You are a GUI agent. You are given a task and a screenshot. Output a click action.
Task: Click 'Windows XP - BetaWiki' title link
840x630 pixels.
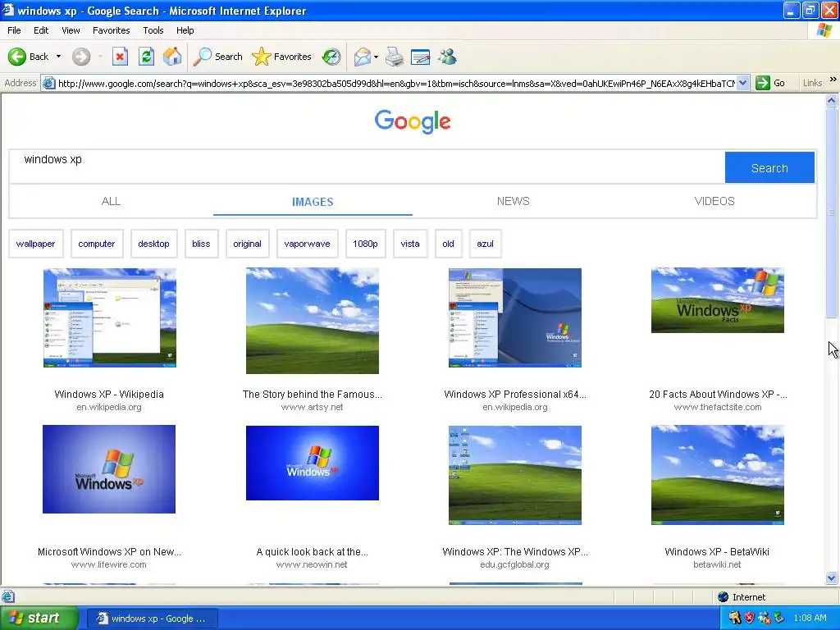pyautogui.click(x=717, y=552)
